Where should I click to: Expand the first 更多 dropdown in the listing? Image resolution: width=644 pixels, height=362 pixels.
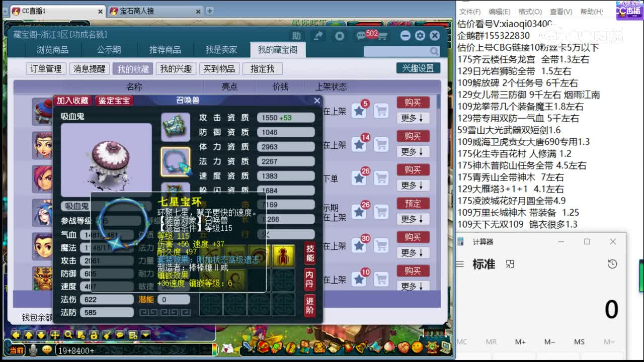[413, 118]
